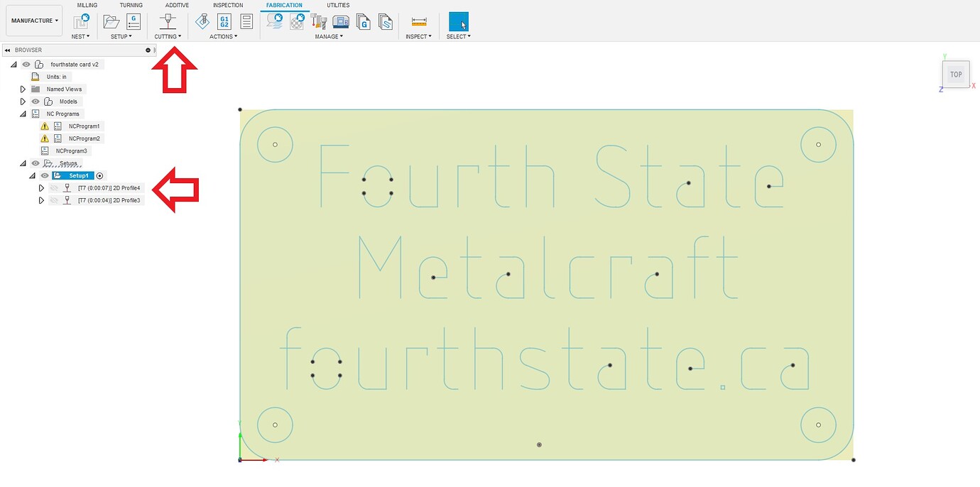Open the Setup Sheet icon in Actions
This screenshot has height=487, width=980.
(x=246, y=21)
